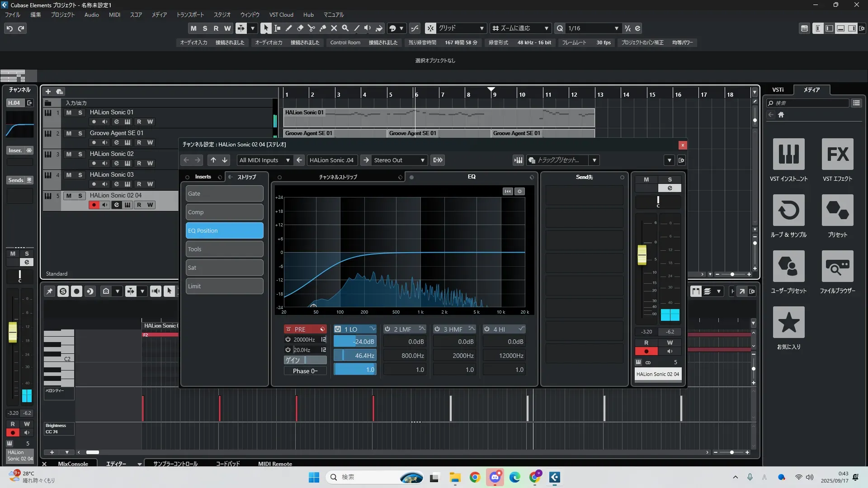
Task: Mute the HALion Sonic 01 track
Action: [69, 113]
